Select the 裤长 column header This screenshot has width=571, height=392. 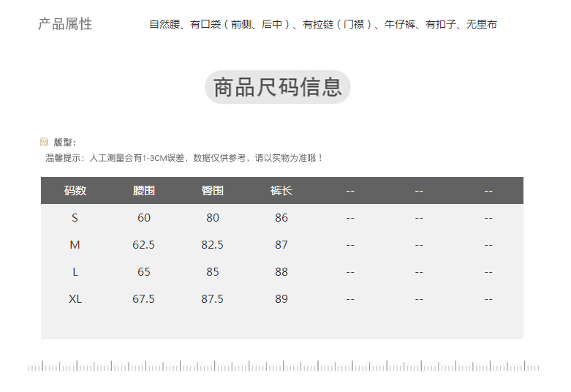tap(281, 191)
